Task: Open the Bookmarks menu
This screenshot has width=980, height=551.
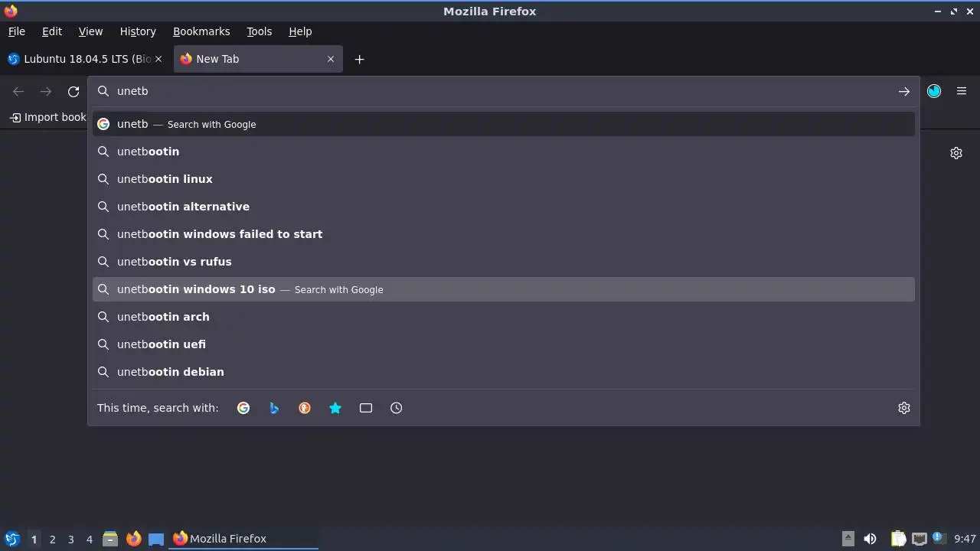Action: pyautogui.click(x=201, y=31)
